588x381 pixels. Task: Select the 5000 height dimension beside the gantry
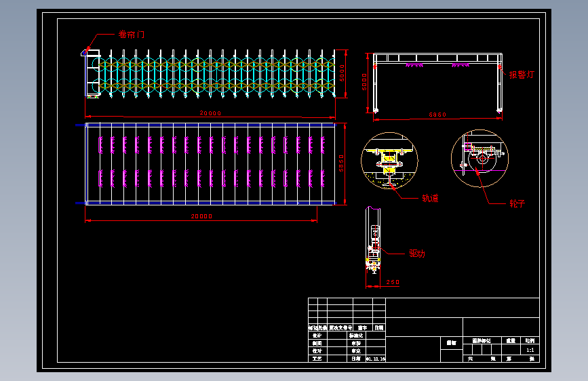(x=364, y=82)
